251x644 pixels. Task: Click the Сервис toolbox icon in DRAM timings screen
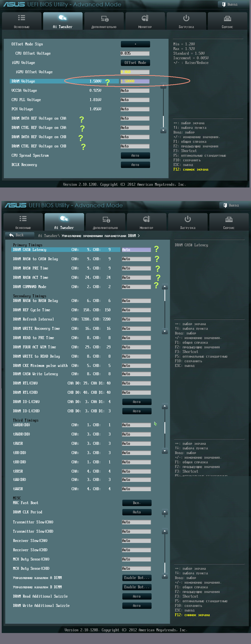click(x=229, y=219)
